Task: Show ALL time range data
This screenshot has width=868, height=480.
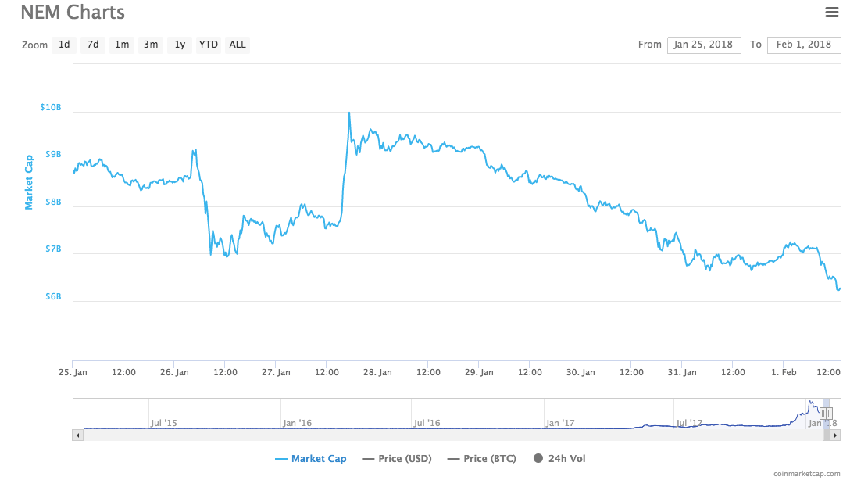Action: click(x=238, y=45)
